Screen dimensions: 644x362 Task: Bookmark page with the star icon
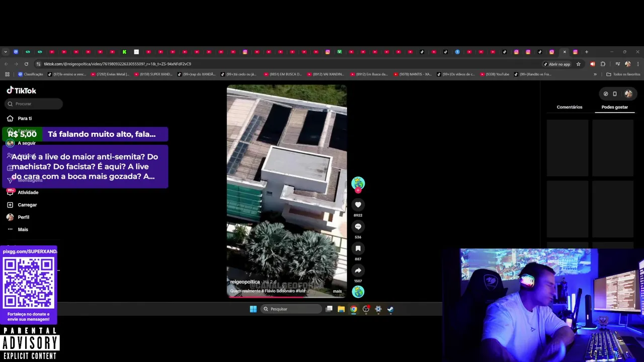click(578, 64)
